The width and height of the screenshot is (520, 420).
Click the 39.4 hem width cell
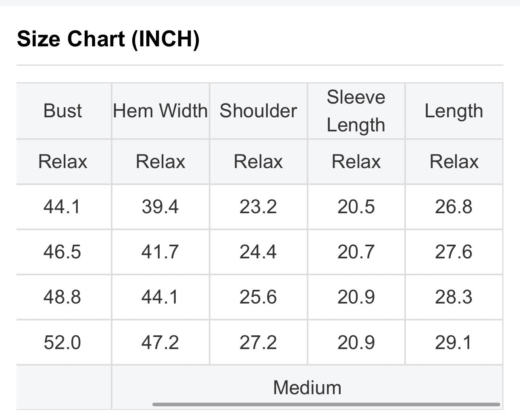[x=160, y=207]
